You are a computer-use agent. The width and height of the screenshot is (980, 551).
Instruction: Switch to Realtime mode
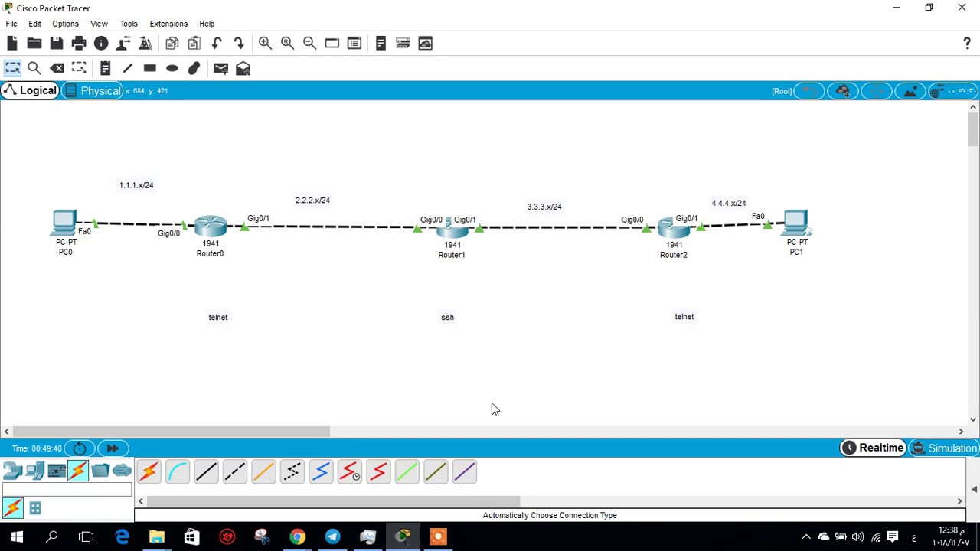(x=873, y=448)
